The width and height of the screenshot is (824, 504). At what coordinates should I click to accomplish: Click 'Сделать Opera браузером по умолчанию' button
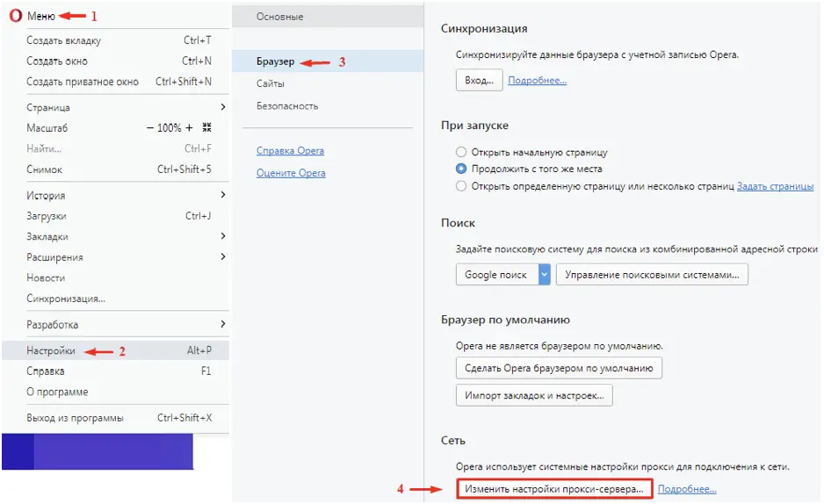[559, 367]
